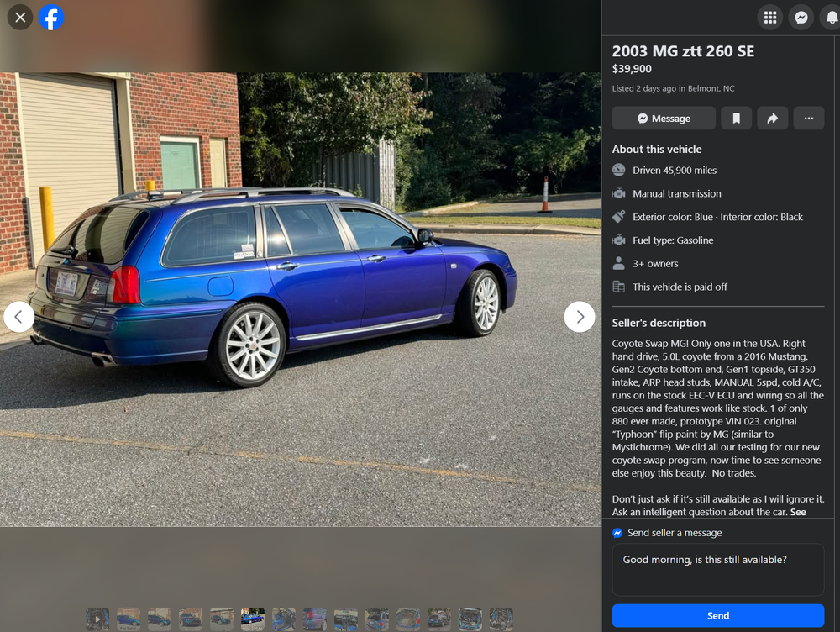Open Facebook home via logo icon

[x=51, y=18]
